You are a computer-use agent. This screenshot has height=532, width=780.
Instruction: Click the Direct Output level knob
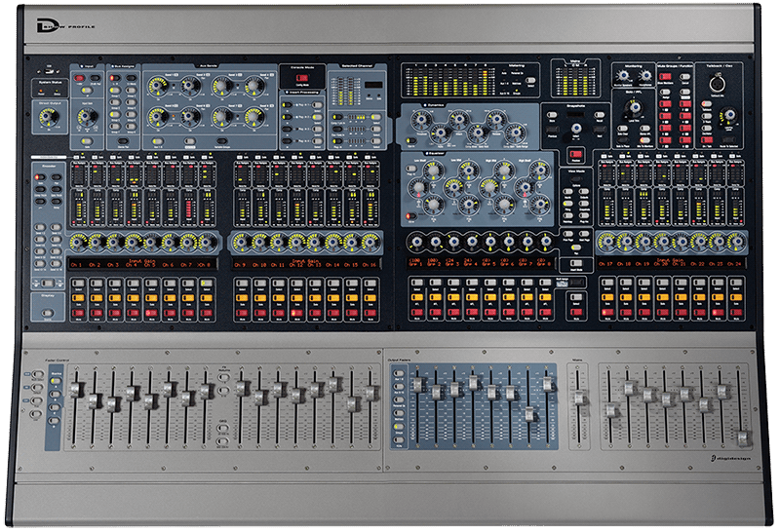pos(48,118)
